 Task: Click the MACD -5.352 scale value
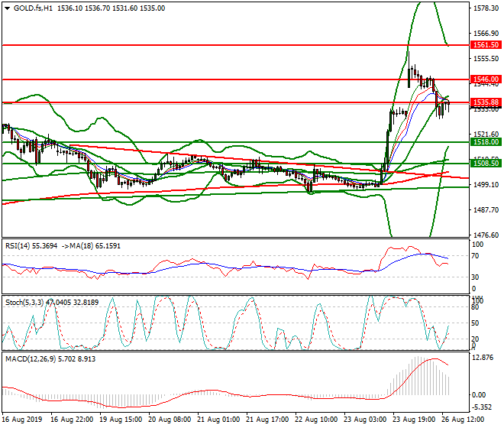coord(482,407)
